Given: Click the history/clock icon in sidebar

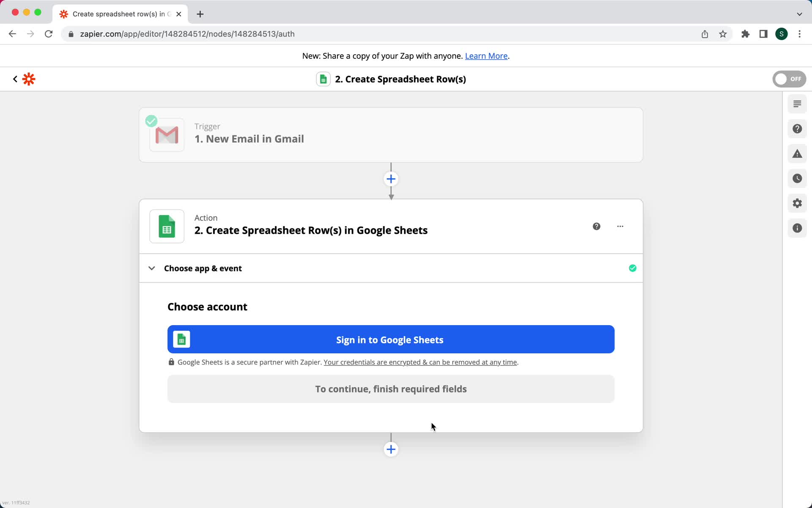Looking at the screenshot, I should [x=797, y=179].
